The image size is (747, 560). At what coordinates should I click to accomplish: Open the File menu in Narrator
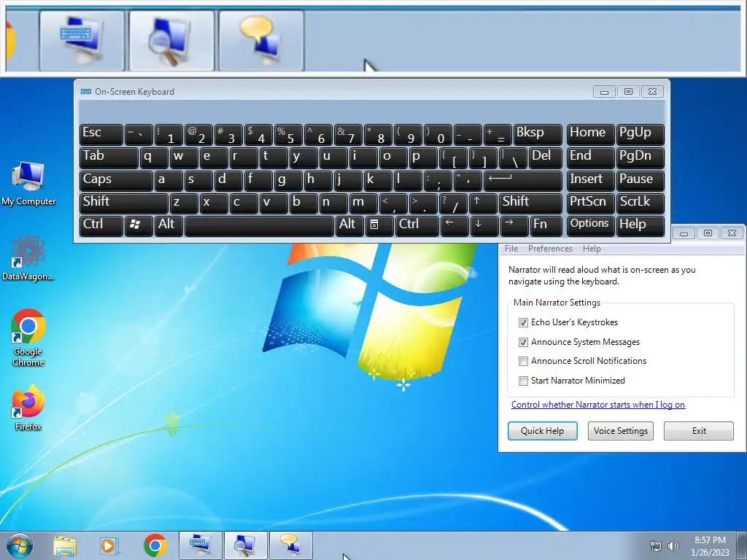511,249
